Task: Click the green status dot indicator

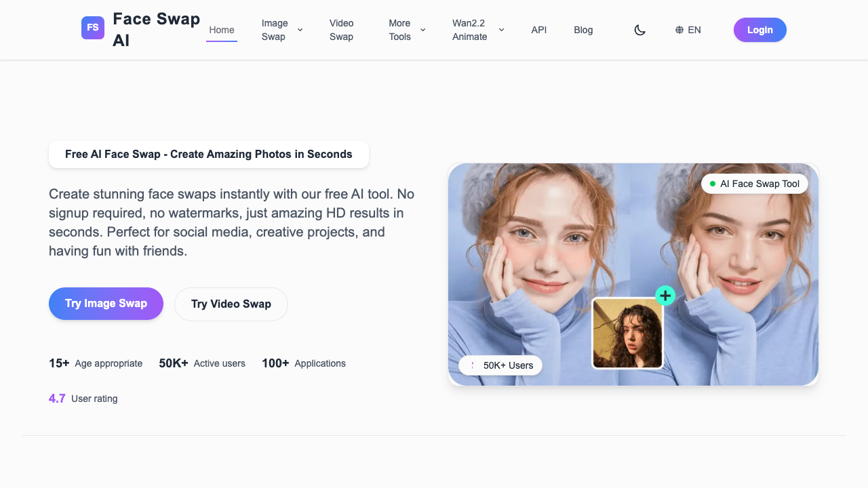Action: click(713, 184)
